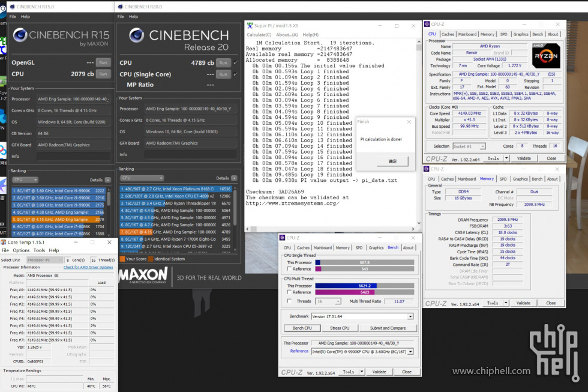Click the Stress CPU button
The image size is (588, 392).
[340, 328]
